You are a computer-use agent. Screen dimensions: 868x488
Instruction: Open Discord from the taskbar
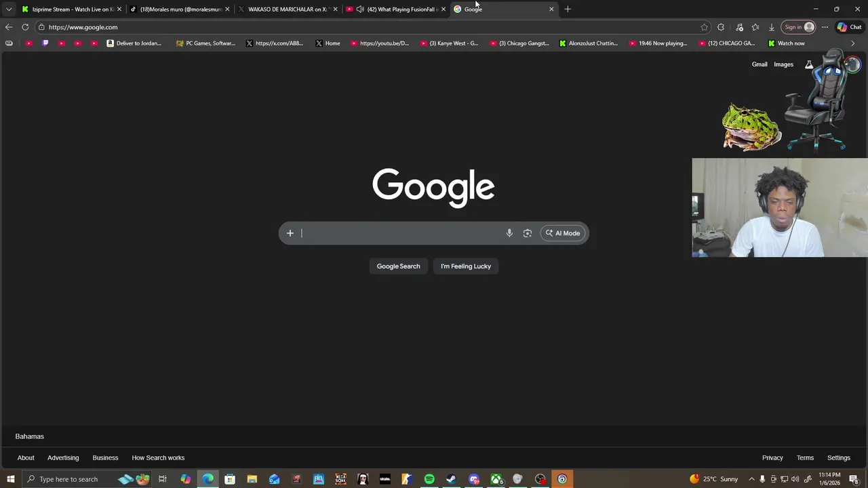click(474, 479)
